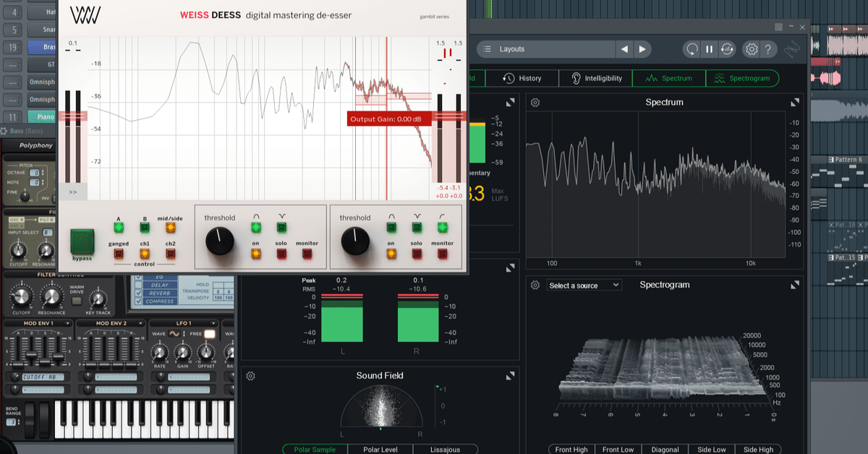
Task: Select preset B in Weiss Deess
Action: coord(145,227)
